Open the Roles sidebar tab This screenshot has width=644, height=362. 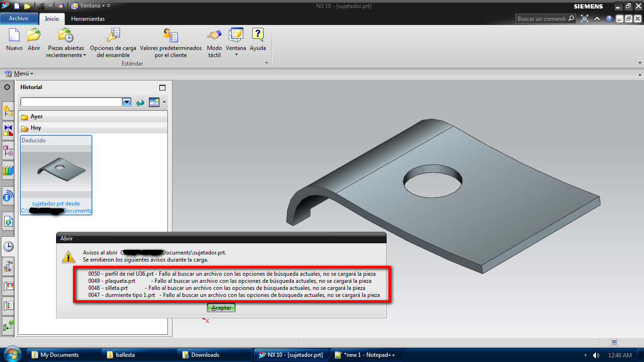point(8,305)
